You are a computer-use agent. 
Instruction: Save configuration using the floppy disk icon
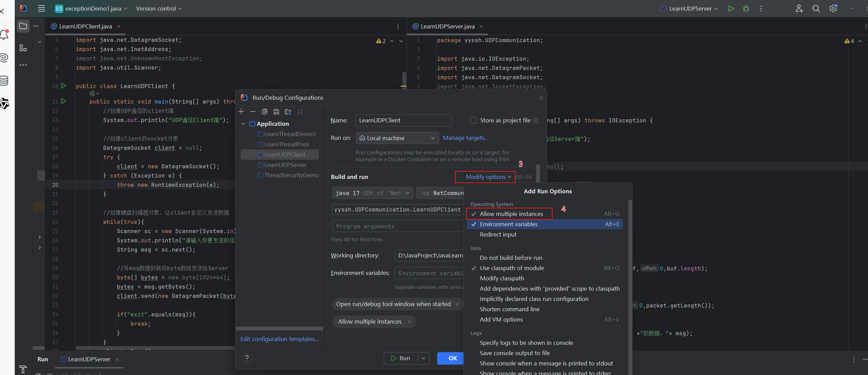[276, 112]
